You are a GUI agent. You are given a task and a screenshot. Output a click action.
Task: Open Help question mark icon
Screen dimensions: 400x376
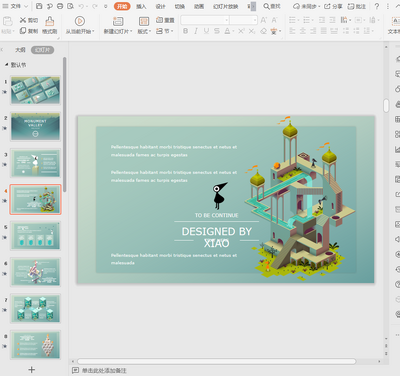pyautogui.click(x=377, y=6)
